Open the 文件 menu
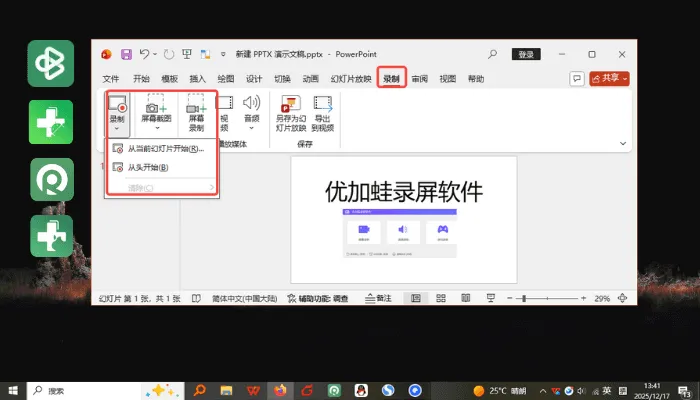Image resolution: width=700 pixels, height=400 pixels. pyautogui.click(x=111, y=79)
